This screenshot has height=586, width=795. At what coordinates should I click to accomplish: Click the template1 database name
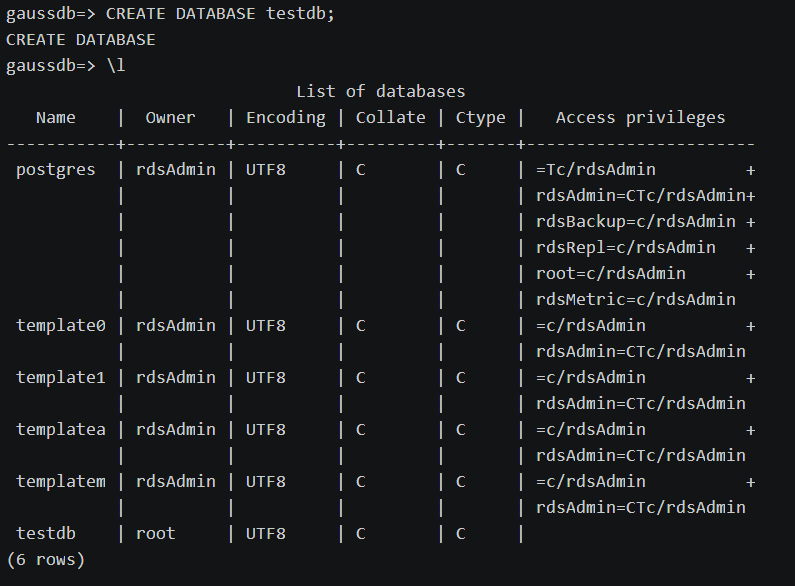61,377
